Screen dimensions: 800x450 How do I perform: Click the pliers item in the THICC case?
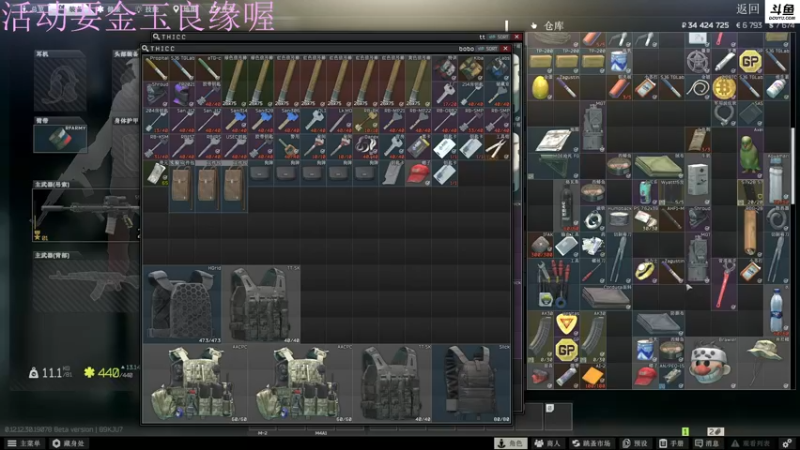[497, 147]
